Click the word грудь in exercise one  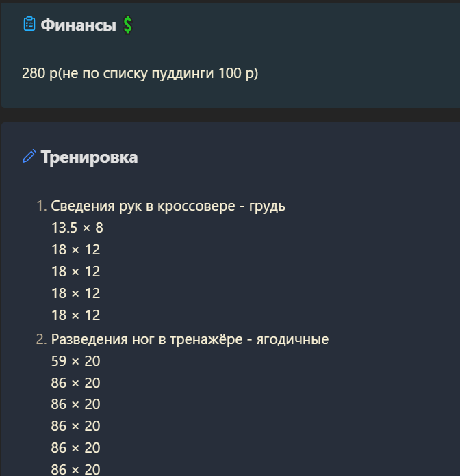[267, 207]
